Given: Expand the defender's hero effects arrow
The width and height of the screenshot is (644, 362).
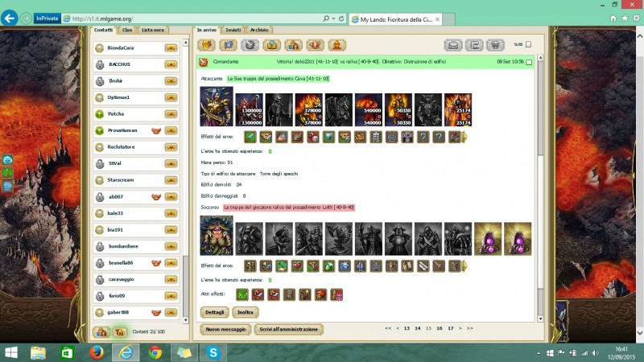Looking at the screenshot, I should tap(463, 265).
